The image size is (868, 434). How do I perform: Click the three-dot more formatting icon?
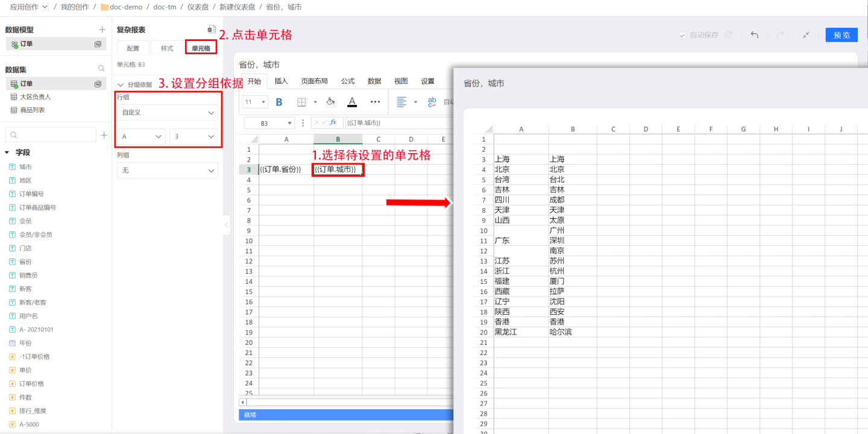click(x=375, y=102)
